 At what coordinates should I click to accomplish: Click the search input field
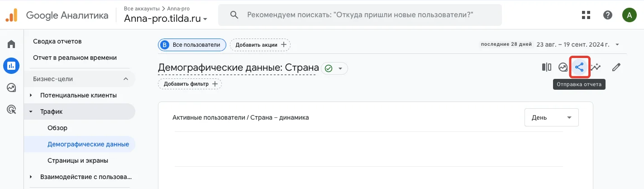[x=360, y=15]
